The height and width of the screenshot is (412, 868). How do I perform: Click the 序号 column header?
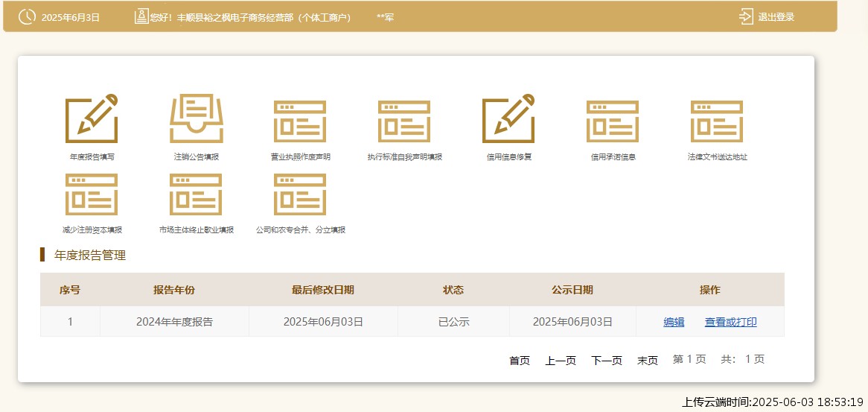point(70,290)
